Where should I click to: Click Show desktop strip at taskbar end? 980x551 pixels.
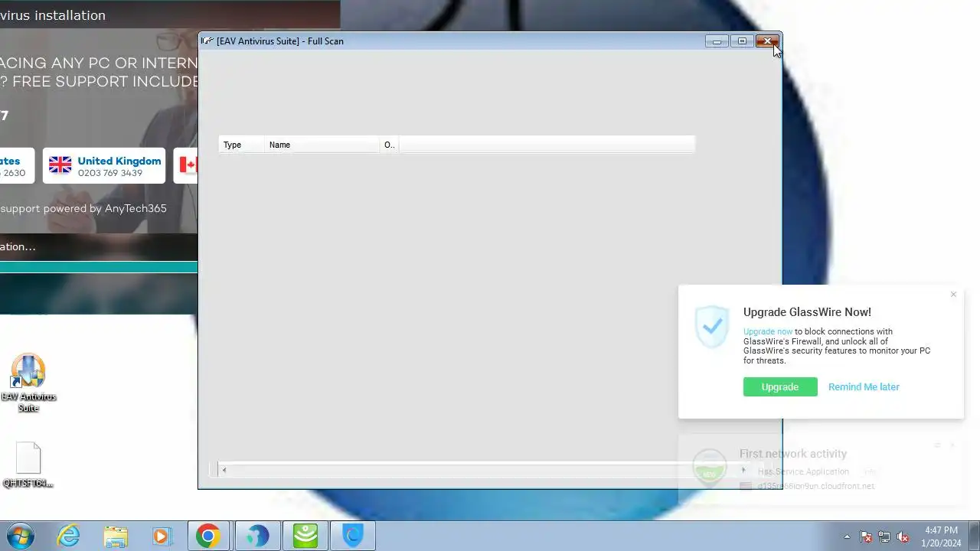[975, 536]
